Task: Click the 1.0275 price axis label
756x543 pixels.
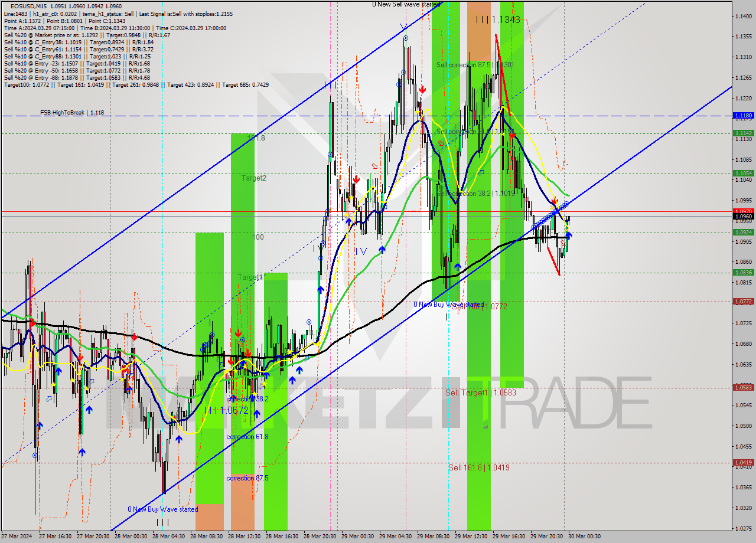Action: click(743, 528)
